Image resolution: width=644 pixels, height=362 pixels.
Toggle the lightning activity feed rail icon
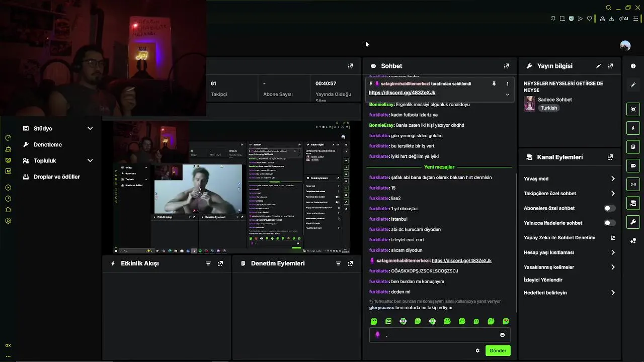(x=633, y=128)
